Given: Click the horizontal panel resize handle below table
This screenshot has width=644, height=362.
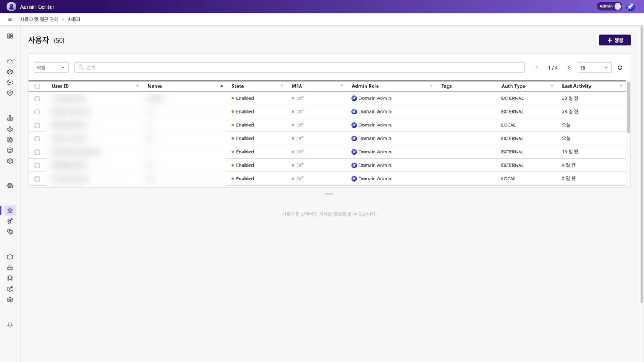Looking at the screenshot, I should 328,194.
